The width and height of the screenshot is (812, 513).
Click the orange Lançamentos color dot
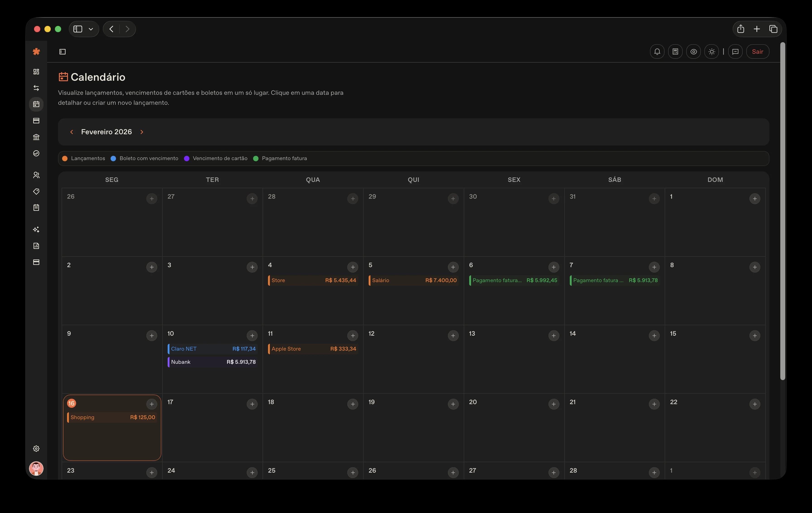64,158
